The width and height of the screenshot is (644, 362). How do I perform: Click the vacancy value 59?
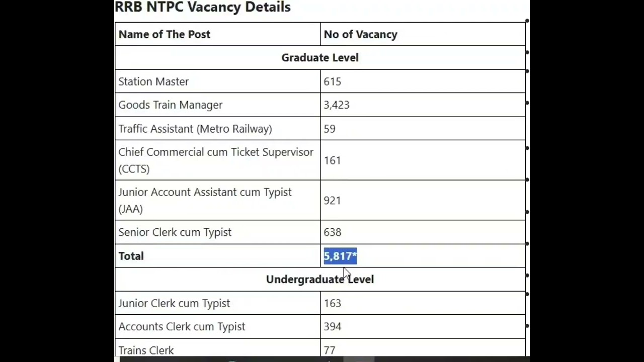(330, 129)
